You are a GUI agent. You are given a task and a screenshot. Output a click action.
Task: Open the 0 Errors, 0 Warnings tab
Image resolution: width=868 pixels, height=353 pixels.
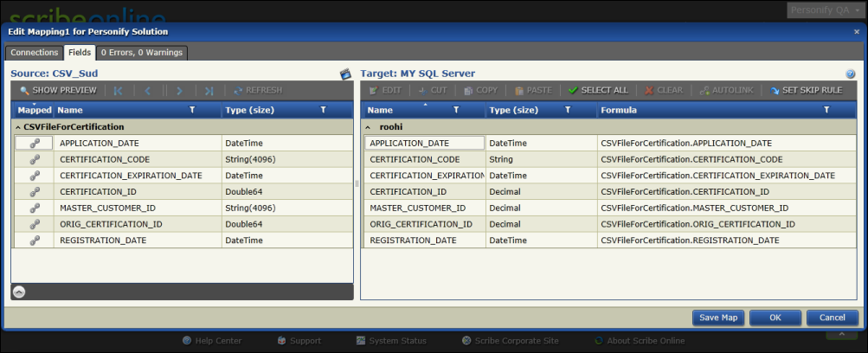[142, 53]
